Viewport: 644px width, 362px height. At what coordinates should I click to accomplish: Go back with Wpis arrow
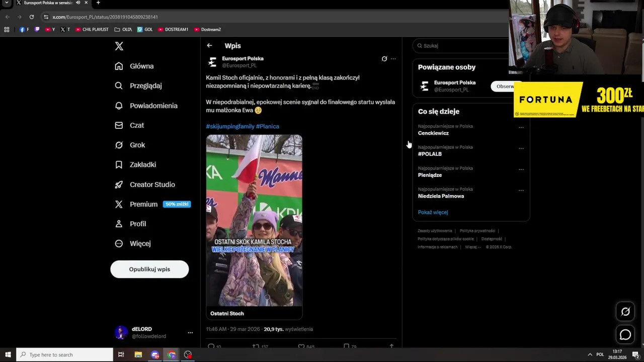pos(209,46)
